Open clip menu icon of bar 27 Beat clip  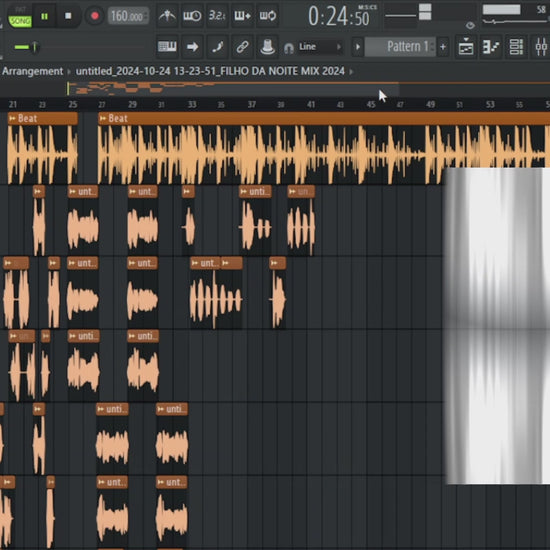point(103,119)
